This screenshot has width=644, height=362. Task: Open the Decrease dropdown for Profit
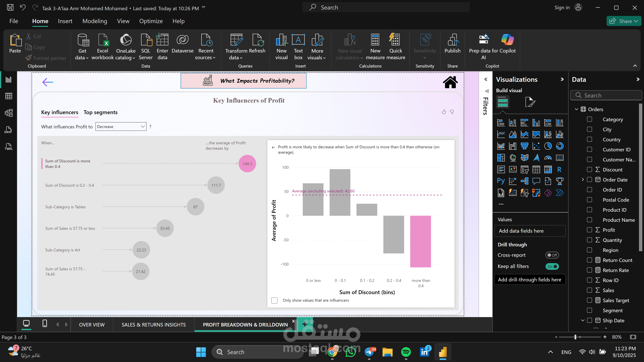click(121, 127)
